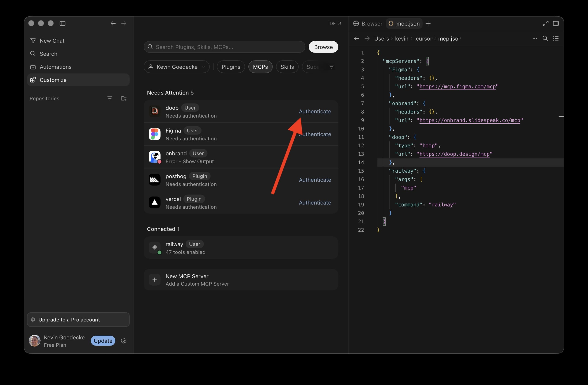Click Upgrade to a Pro account

[x=78, y=320]
